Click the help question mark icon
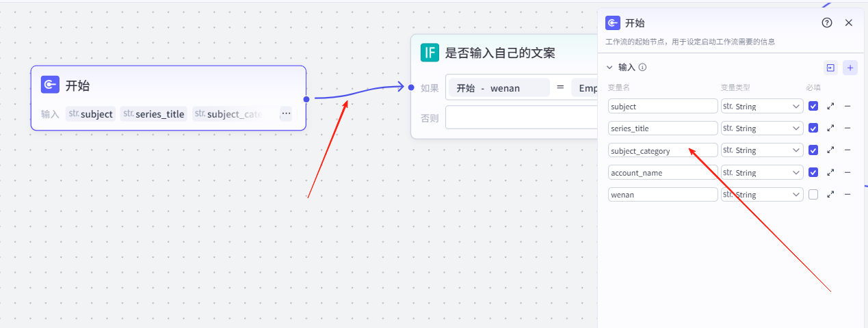 pos(827,23)
